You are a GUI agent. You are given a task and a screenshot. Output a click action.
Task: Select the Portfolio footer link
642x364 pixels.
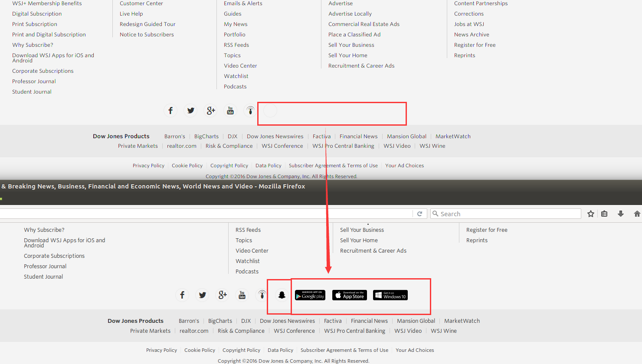point(235,35)
